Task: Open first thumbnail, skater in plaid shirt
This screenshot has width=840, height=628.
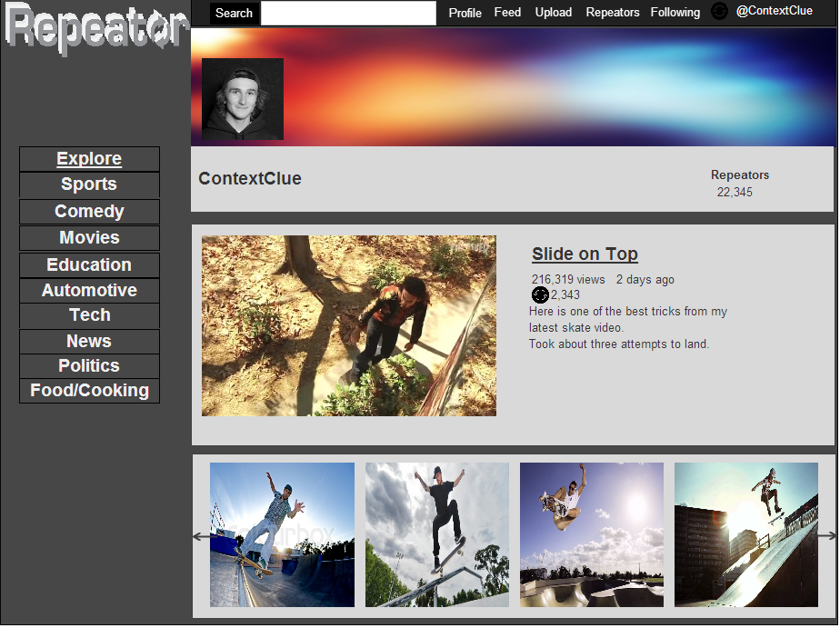Action: (283, 534)
